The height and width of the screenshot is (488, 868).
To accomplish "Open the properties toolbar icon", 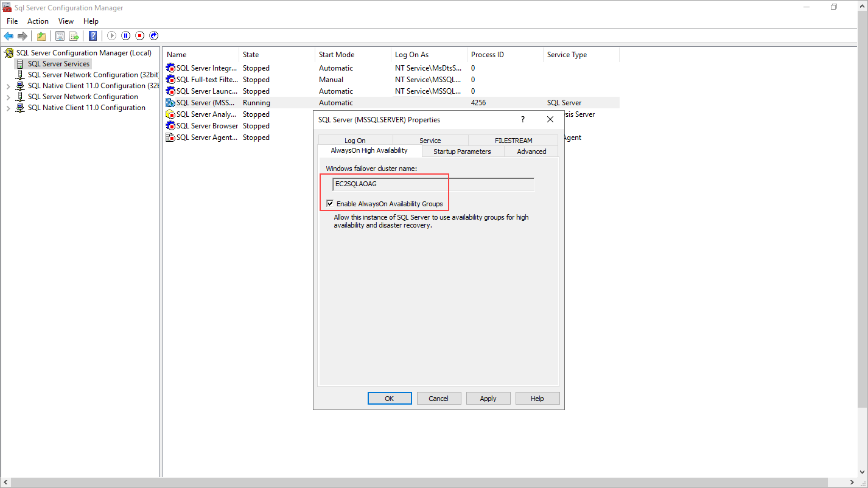I will pyautogui.click(x=59, y=35).
